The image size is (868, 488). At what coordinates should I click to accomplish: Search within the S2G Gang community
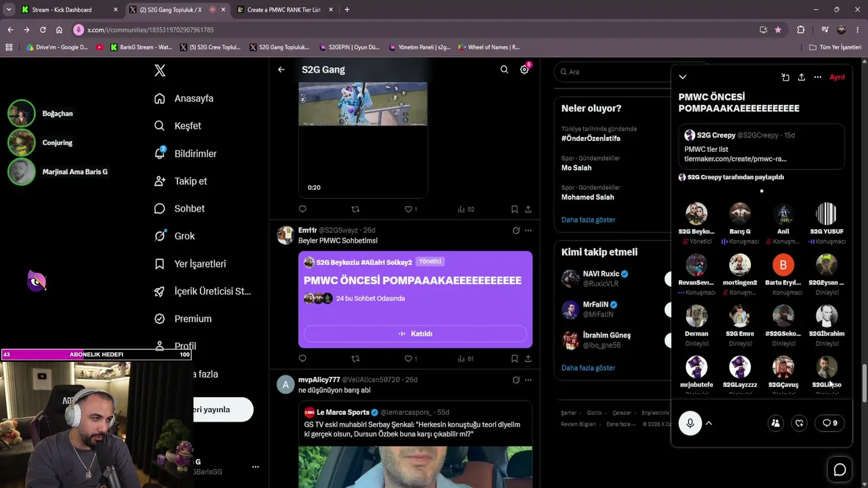(x=504, y=70)
